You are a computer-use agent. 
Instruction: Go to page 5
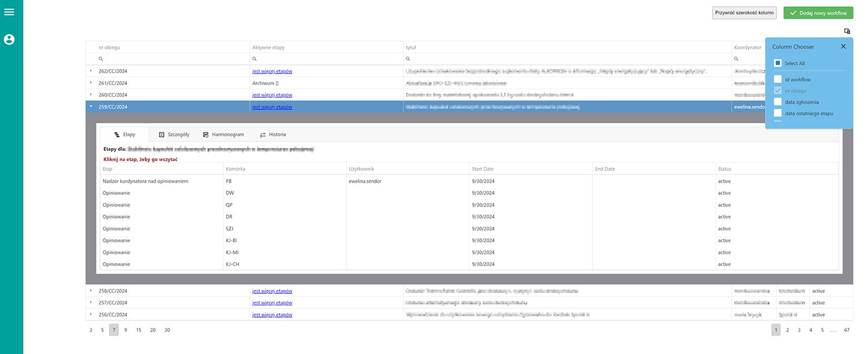[x=822, y=330]
